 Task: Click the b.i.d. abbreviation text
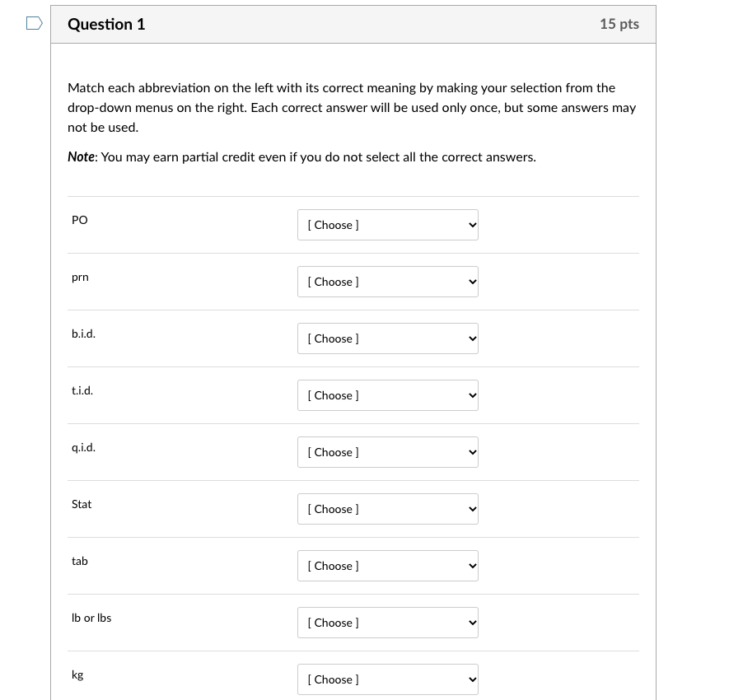[83, 334]
